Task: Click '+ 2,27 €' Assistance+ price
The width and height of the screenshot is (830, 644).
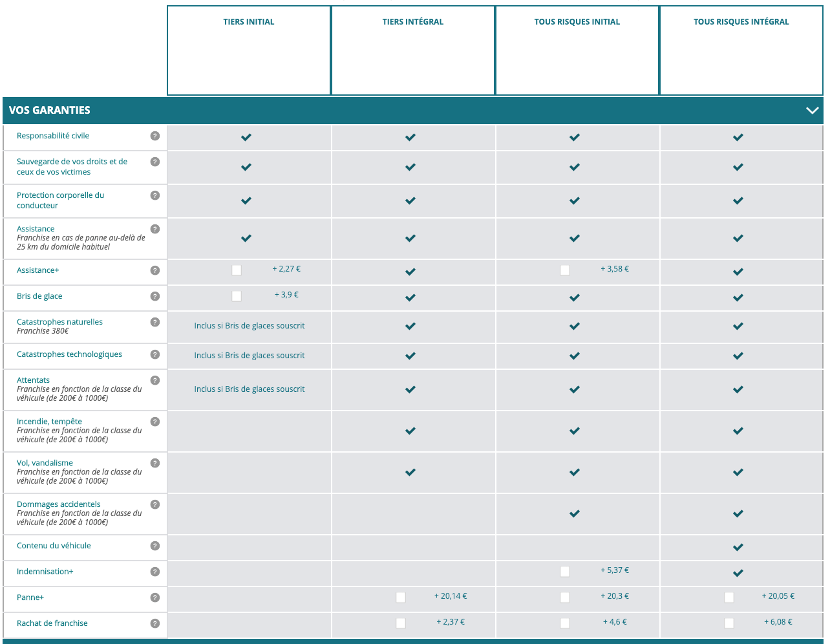Action: (x=286, y=269)
